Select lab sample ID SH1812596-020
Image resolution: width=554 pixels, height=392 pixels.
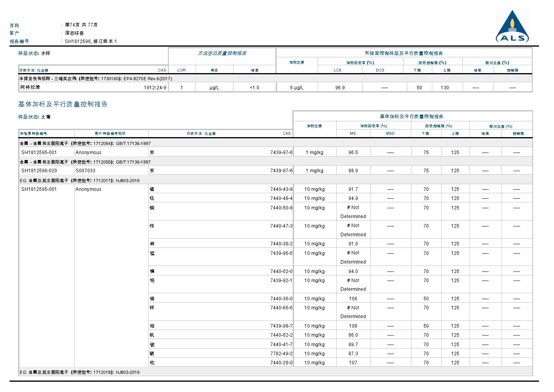pyautogui.click(x=39, y=171)
